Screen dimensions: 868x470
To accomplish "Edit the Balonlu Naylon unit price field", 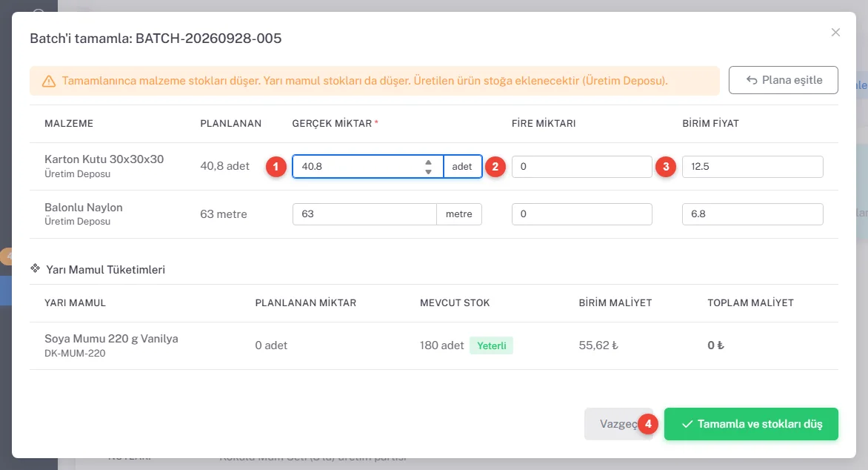I will click(x=752, y=214).
